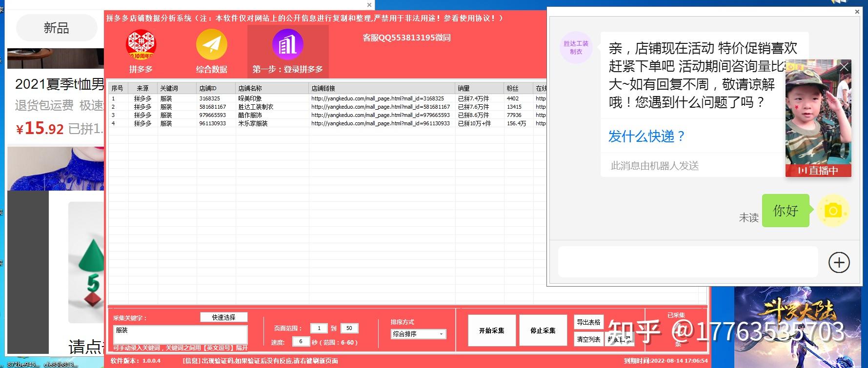The image size is (868, 368).
Task: Click the 快速选择 button
Action: [x=224, y=317]
